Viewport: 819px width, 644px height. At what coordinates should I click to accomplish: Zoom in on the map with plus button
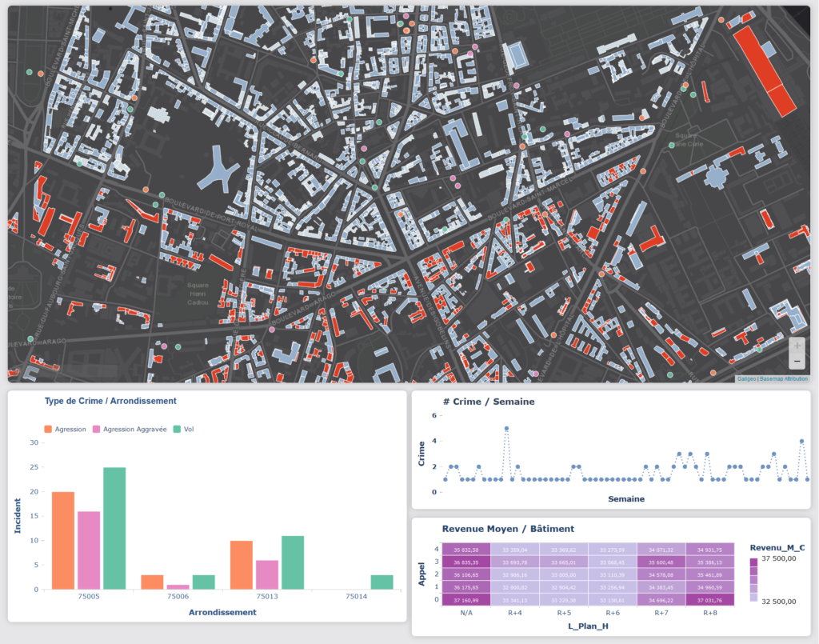pos(797,346)
